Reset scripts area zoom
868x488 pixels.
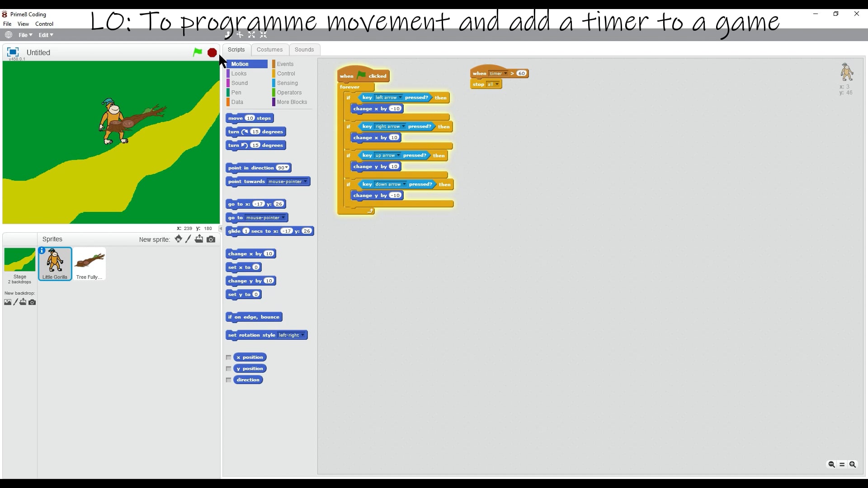pyautogui.click(x=842, y=465)
